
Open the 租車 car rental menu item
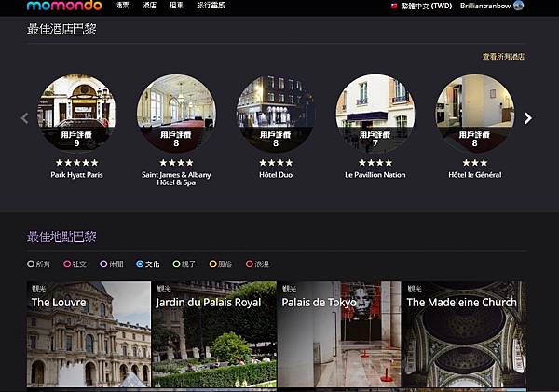pyautogui.click(x=176, y=6)
